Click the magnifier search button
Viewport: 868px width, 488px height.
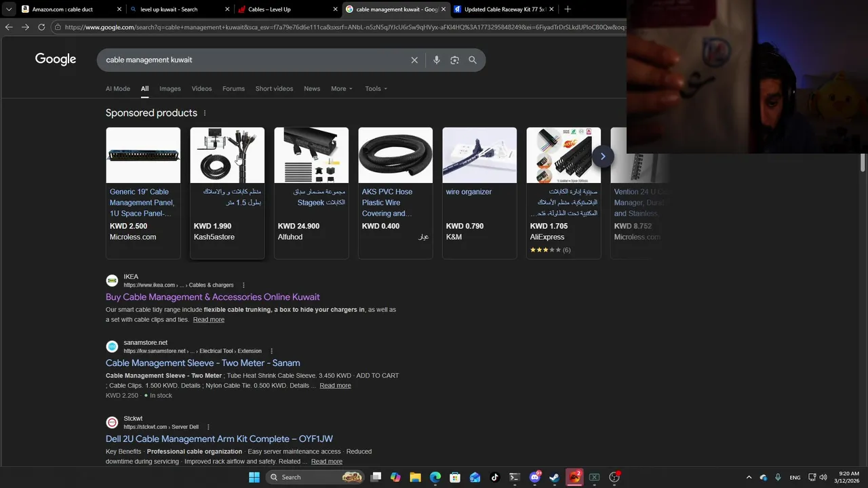pos(473,60)
